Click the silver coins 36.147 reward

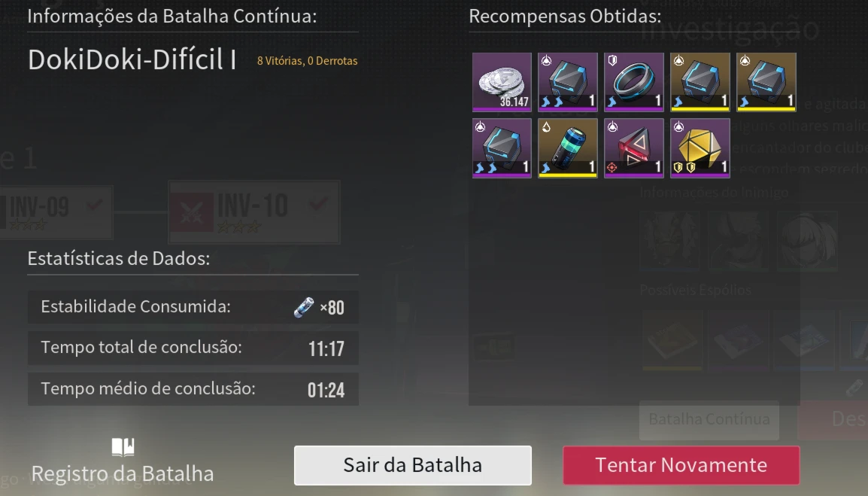tap(502, 82)
